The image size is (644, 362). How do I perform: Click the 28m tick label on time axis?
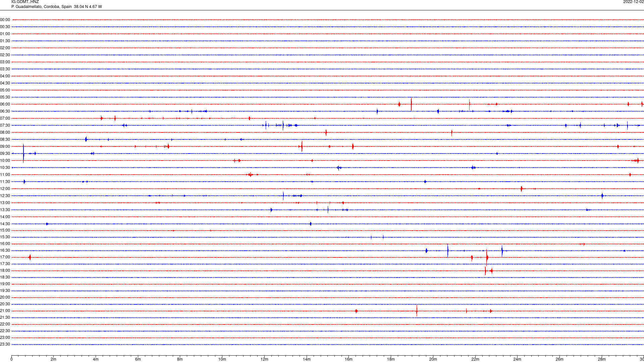coord(602,359)
